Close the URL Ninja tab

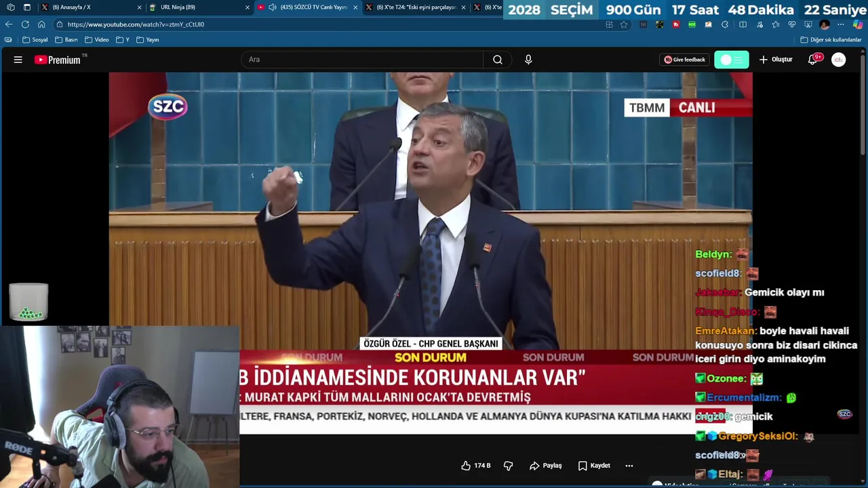click(x=248, y=7)
